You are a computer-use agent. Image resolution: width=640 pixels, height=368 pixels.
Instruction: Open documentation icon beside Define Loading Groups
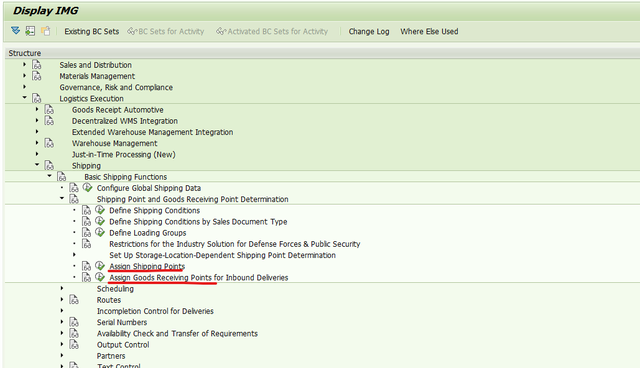86,233
